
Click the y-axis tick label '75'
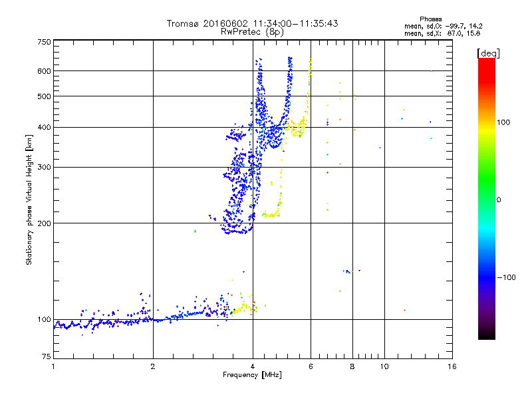point(47,356)
